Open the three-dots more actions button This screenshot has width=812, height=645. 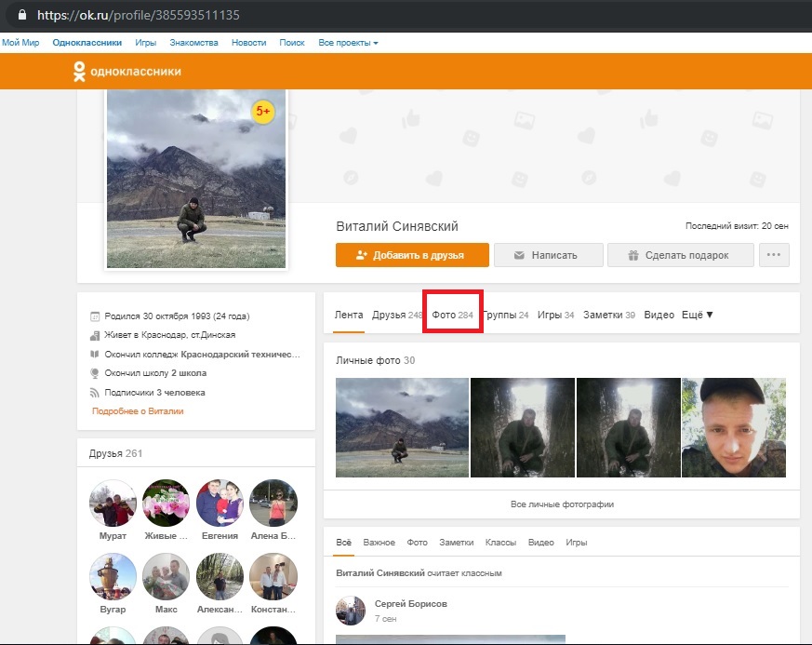click(774, 255)
